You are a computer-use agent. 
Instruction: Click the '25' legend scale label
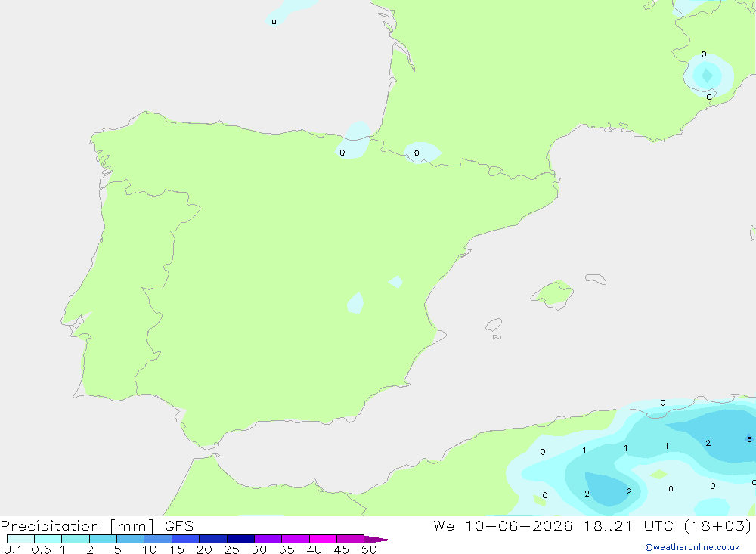click(x=232, y=549)
